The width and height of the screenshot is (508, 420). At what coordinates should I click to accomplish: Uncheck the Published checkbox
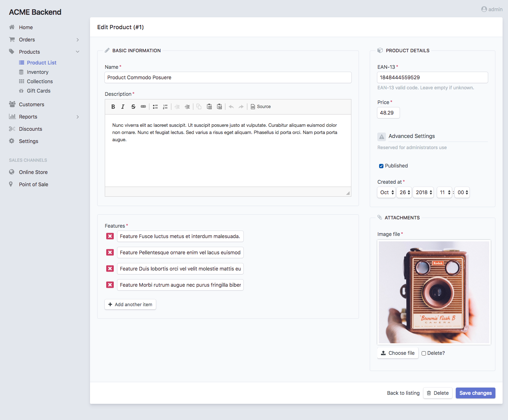click(381, 166)
